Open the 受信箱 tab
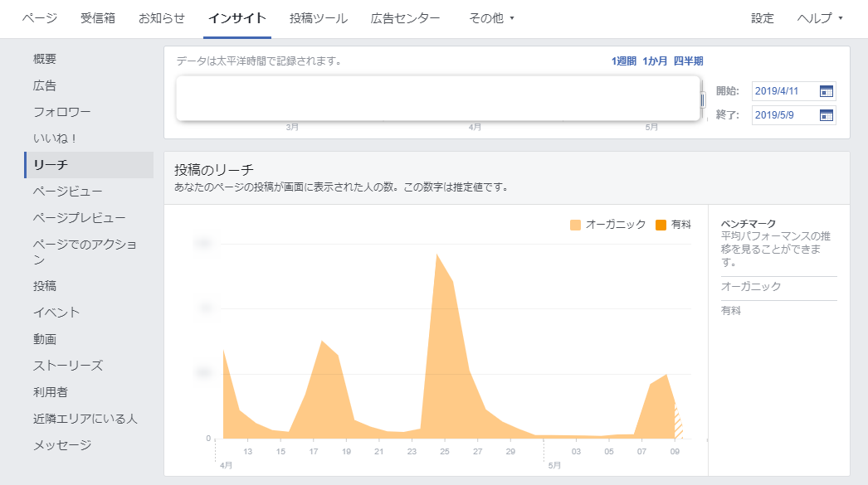Viewport: 868px width, 485px height. (98, 18)
